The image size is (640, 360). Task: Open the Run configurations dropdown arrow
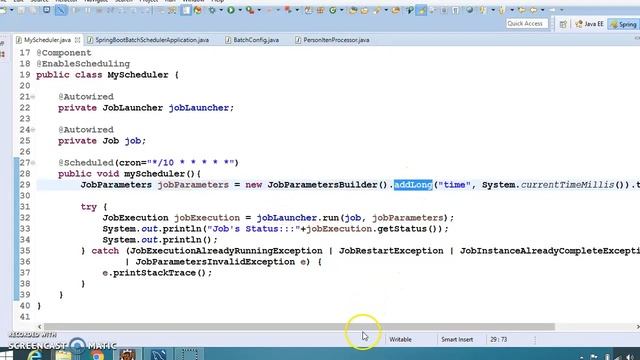[240, 10]
